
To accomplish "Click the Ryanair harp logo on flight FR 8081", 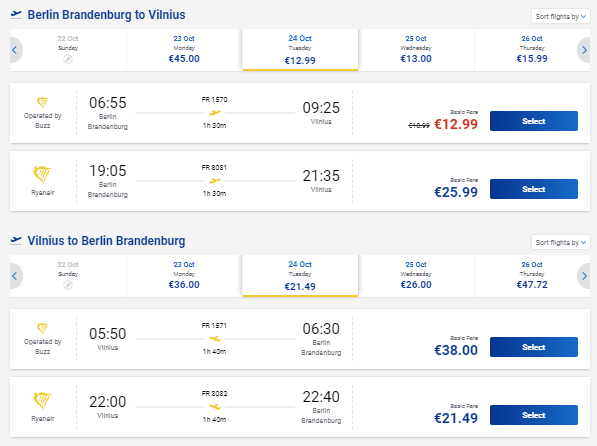I will coord(42,175).
